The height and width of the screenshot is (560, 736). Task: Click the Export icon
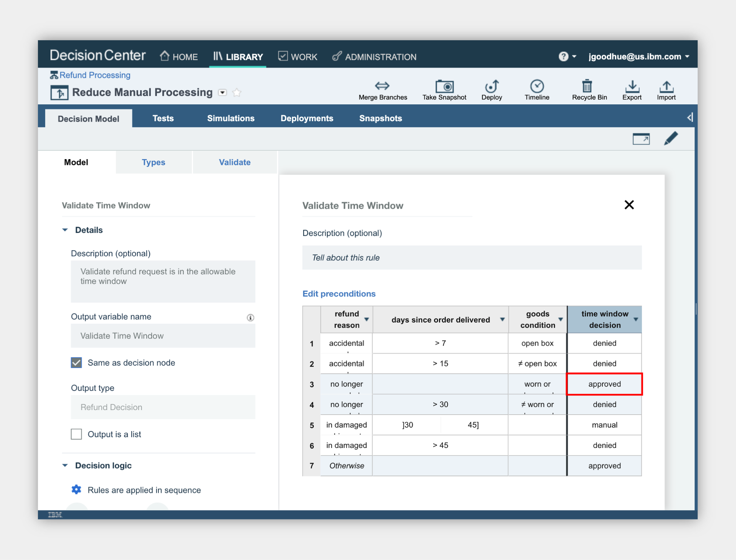[x=632, y=86]
